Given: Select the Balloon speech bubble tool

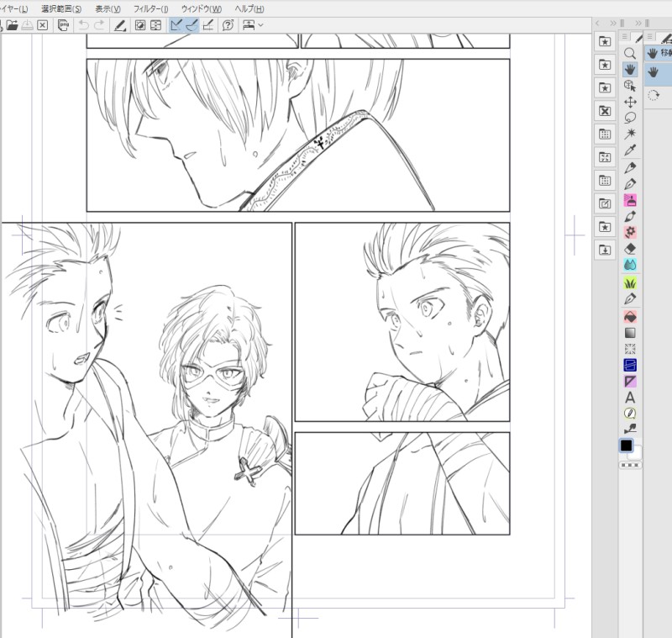Looking at the screenshot, I should [x=629, y=414].
